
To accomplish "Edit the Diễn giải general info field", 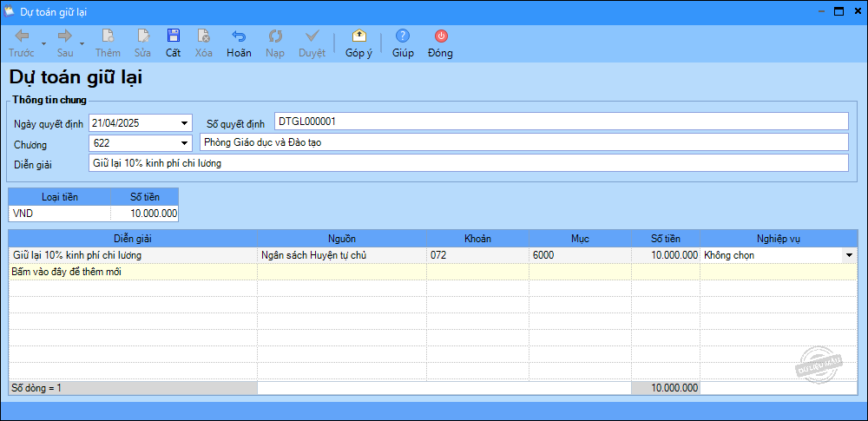I will click(x=469, y=163).
